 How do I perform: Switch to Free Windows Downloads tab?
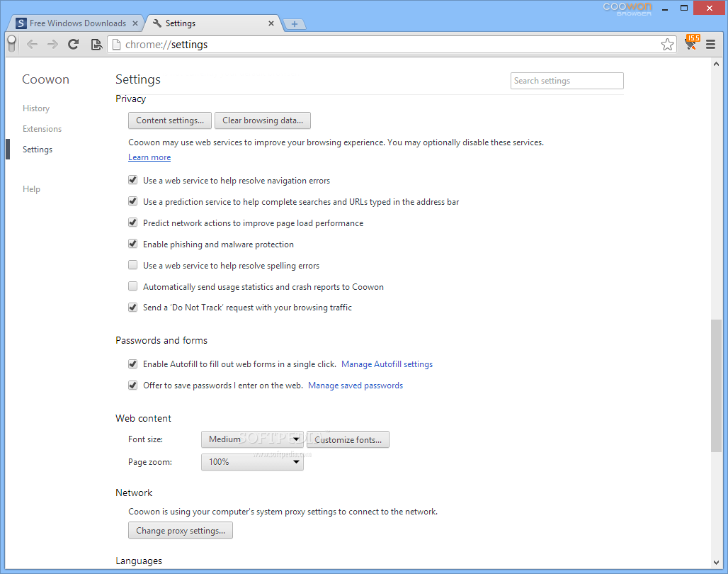(77, 23)
